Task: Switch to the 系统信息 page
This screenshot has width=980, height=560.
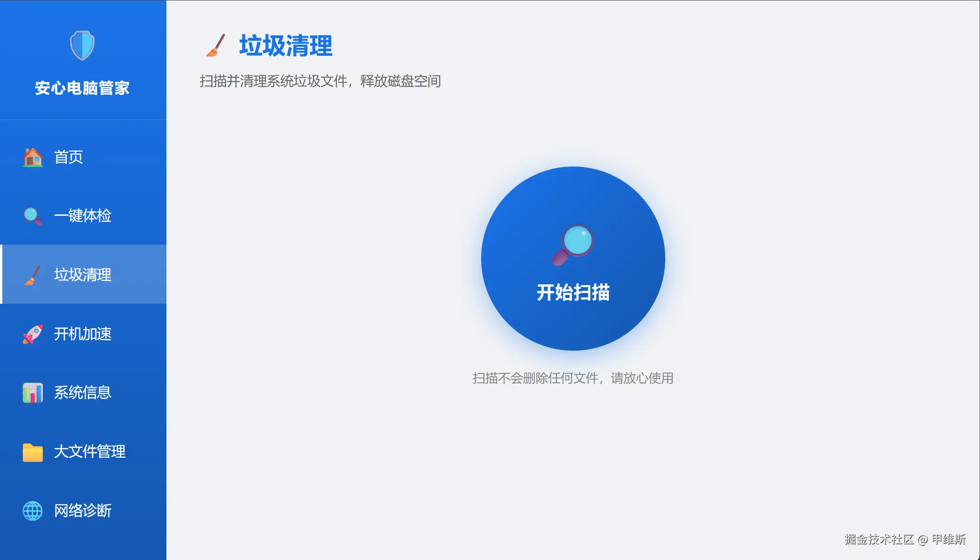Action: pos(83,393)
